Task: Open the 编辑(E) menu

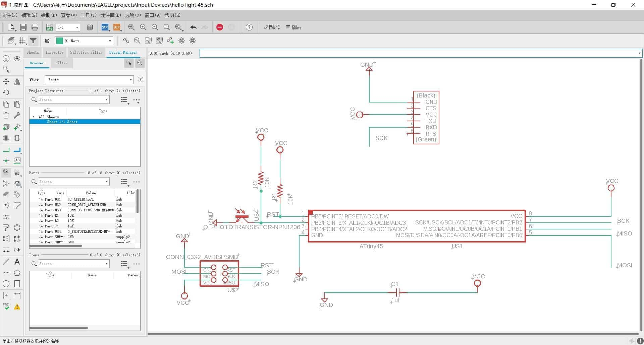Action: coord(29,15)
